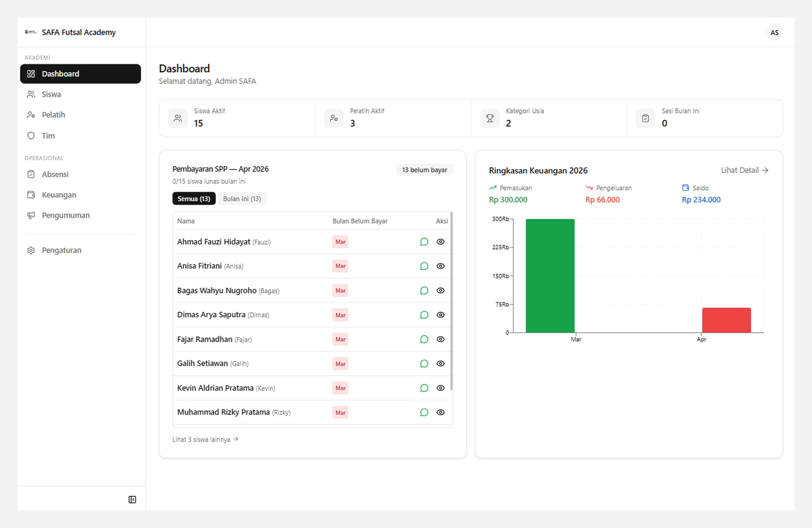
Task: Click the '13 belum bayar' badge
Action: (x=424, y=169)
